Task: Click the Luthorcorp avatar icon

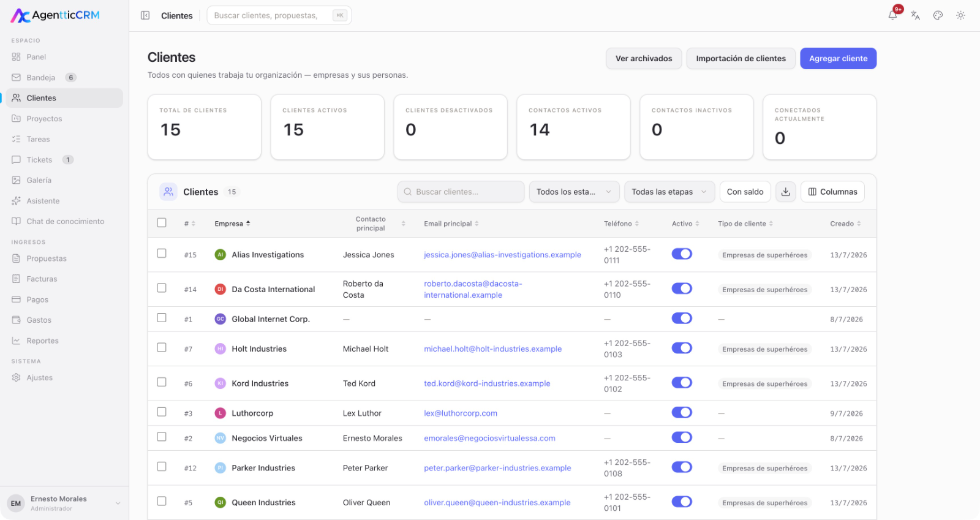Action: [x=221, y=413]
